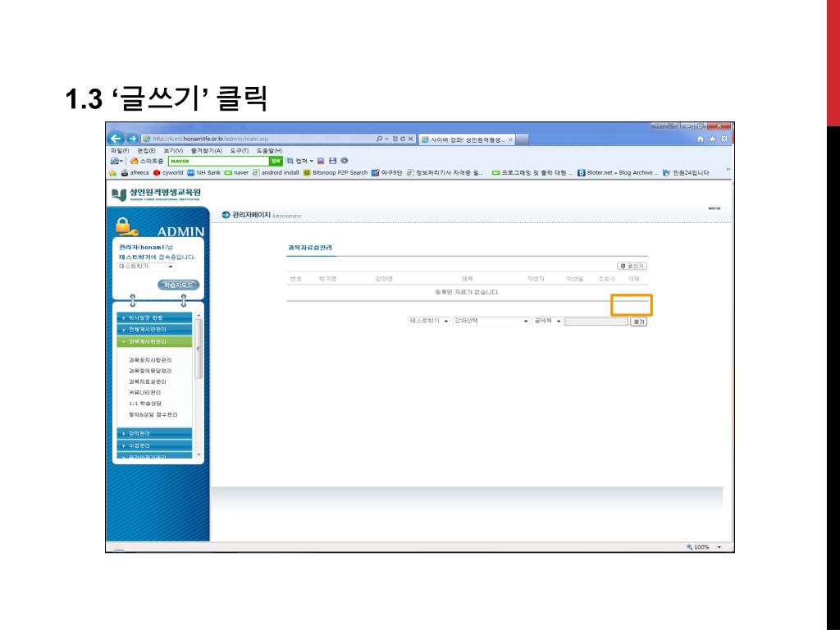Click the stop (X) icon in the address bar
Image resolution: width=840 pixels, height=630 pixels.
(x=411, y=139)
